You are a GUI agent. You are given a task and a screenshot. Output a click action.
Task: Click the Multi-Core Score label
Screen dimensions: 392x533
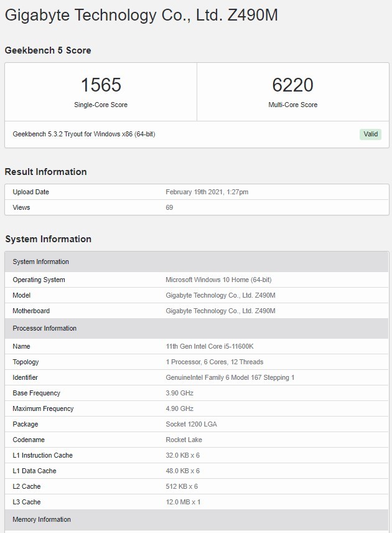(x=293, y=105)
